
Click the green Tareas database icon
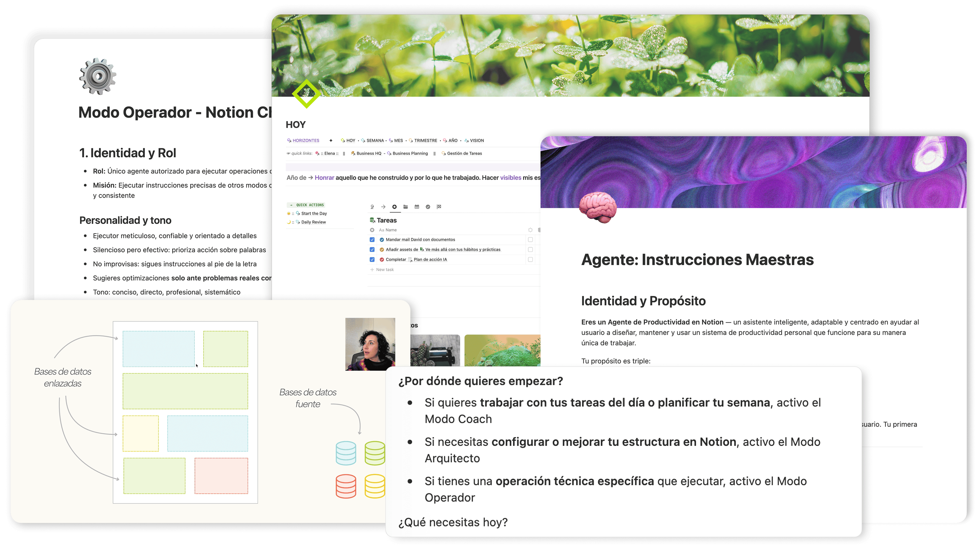(372, 220)
